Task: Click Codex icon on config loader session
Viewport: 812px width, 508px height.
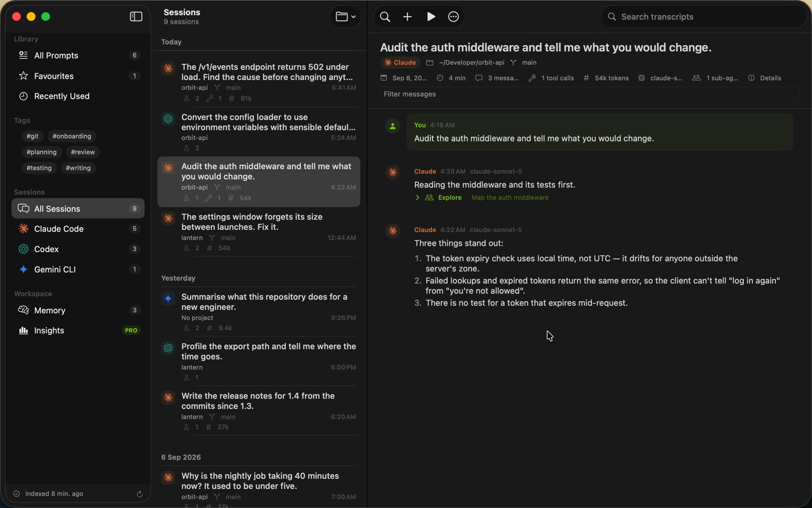Action: tap(168, 119)
